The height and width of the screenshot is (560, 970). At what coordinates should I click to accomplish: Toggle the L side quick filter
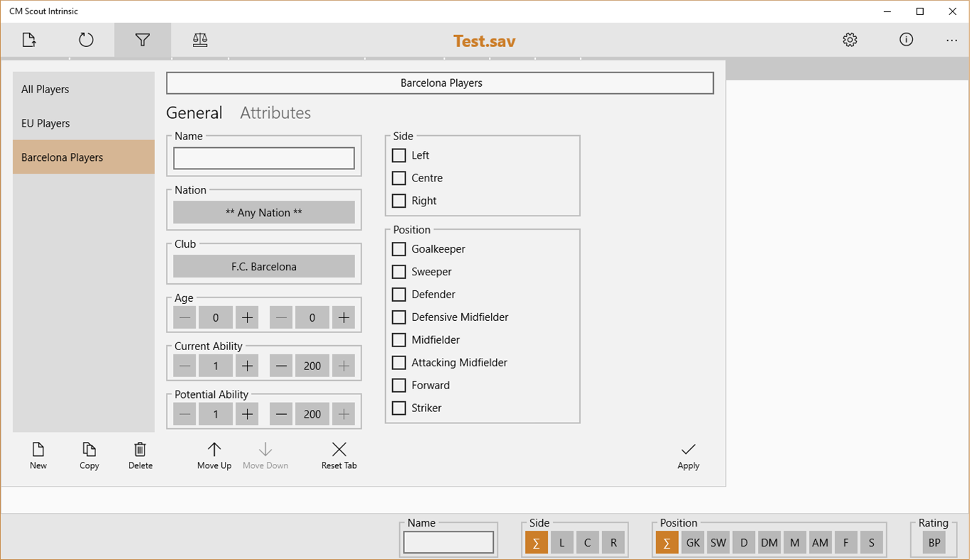562,543
